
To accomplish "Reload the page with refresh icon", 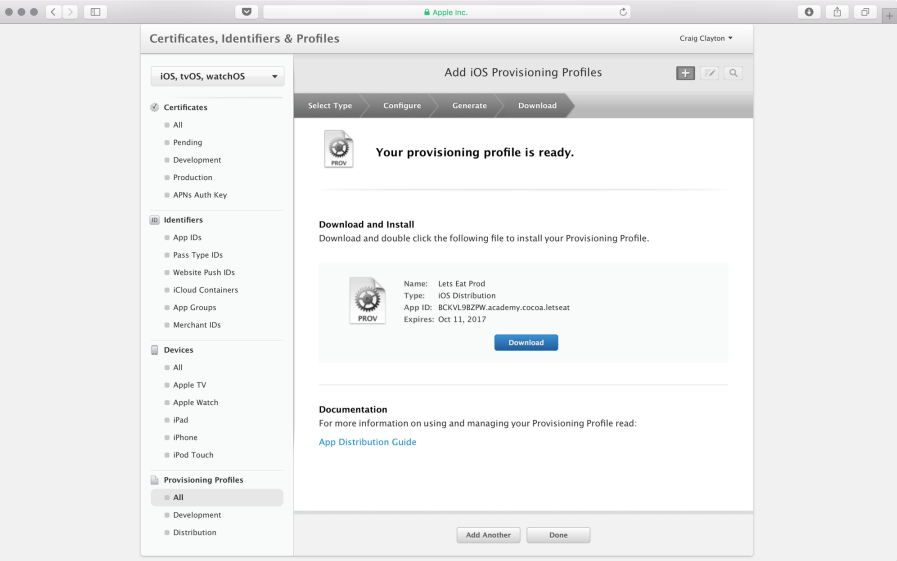I will pyautogui.click(x=623, y=12).
